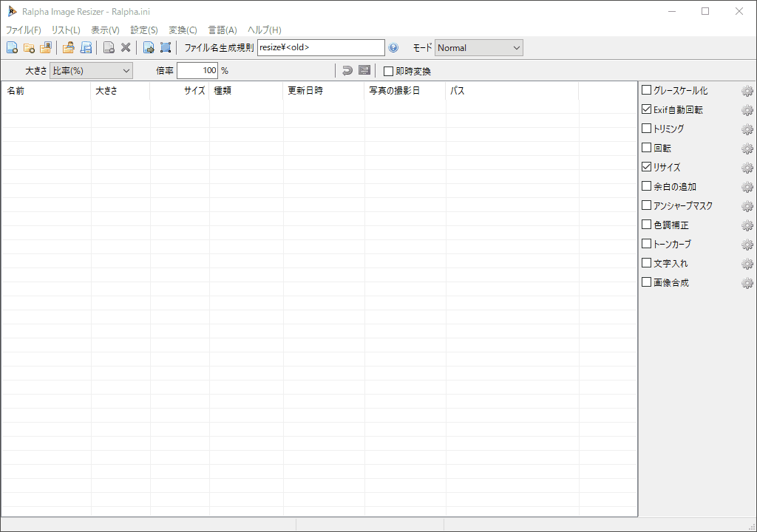Click the add file icon in toolbar
757x532 pixels.
click(12, 48)
